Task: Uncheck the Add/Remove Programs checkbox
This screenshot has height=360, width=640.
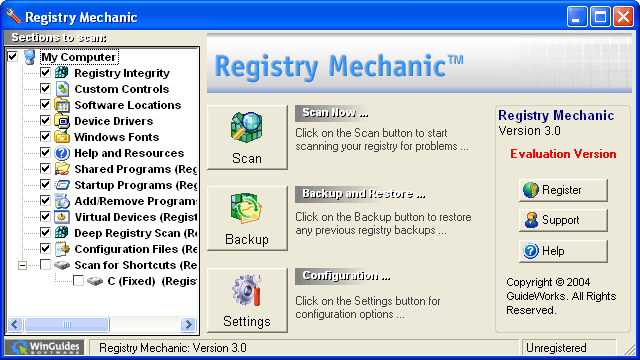Action: click(45, 201)
